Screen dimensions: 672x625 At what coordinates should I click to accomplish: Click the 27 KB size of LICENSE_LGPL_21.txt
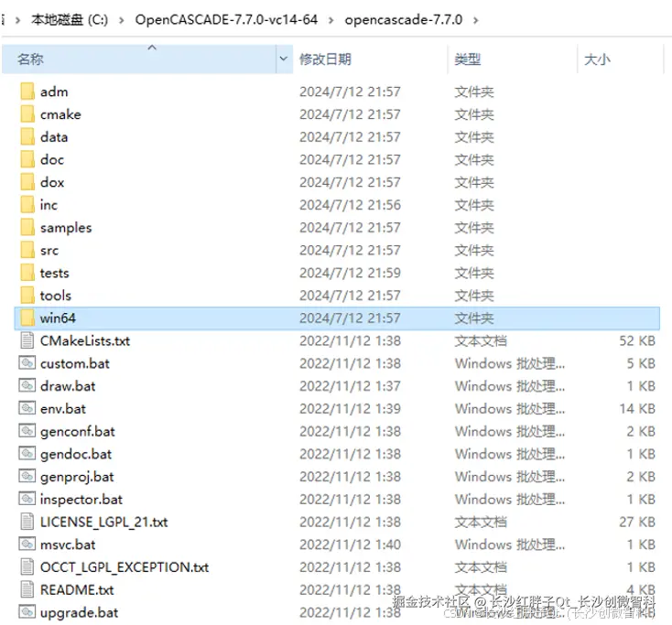[x=637, y=522]
